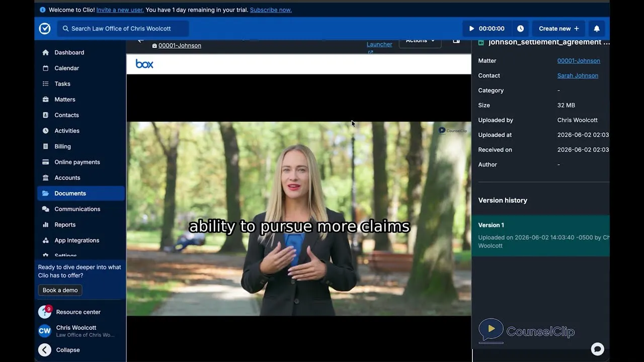Select Version 1 in version history
This screenshot has height=362, width=644.
pyautogui.click(x=540, y=236)
